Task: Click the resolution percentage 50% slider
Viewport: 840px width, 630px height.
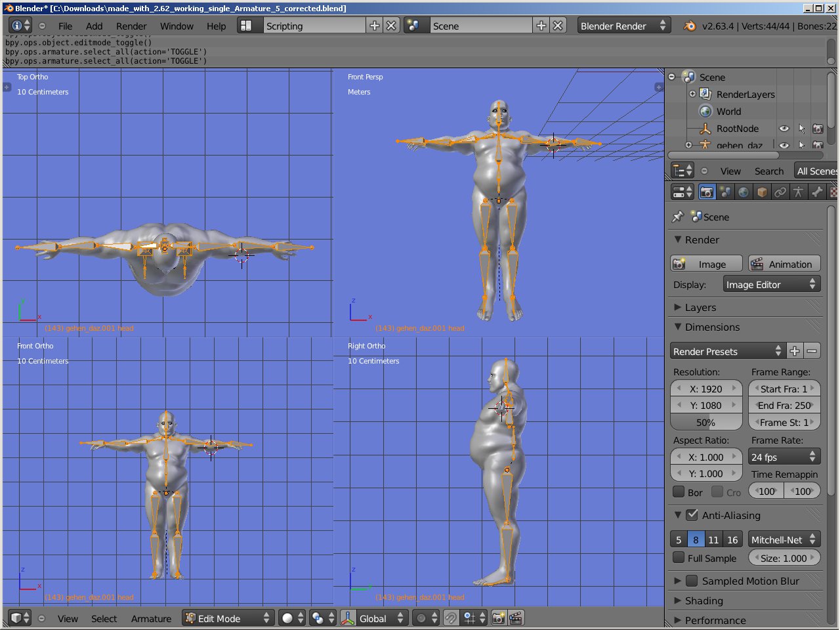Action: 706,422
